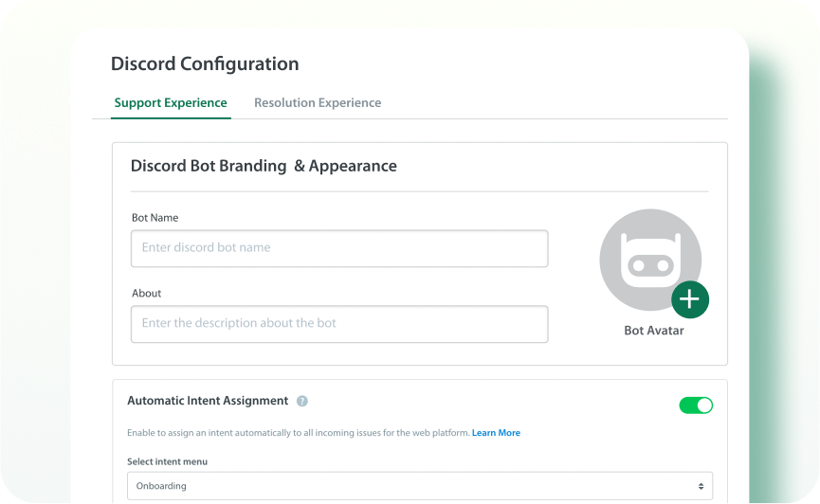
Task: Disable the Automatic Intent Assignment toggle
Action: [695, 405]
